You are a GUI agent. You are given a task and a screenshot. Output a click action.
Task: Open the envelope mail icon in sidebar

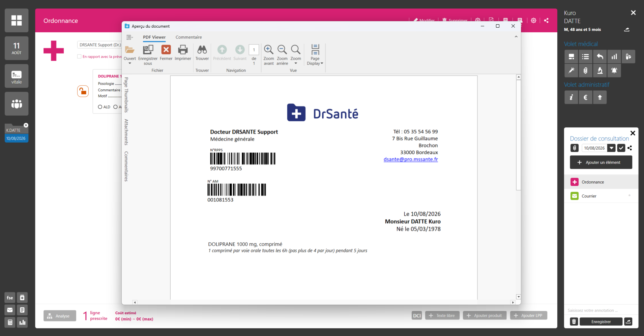coord(10,310)
